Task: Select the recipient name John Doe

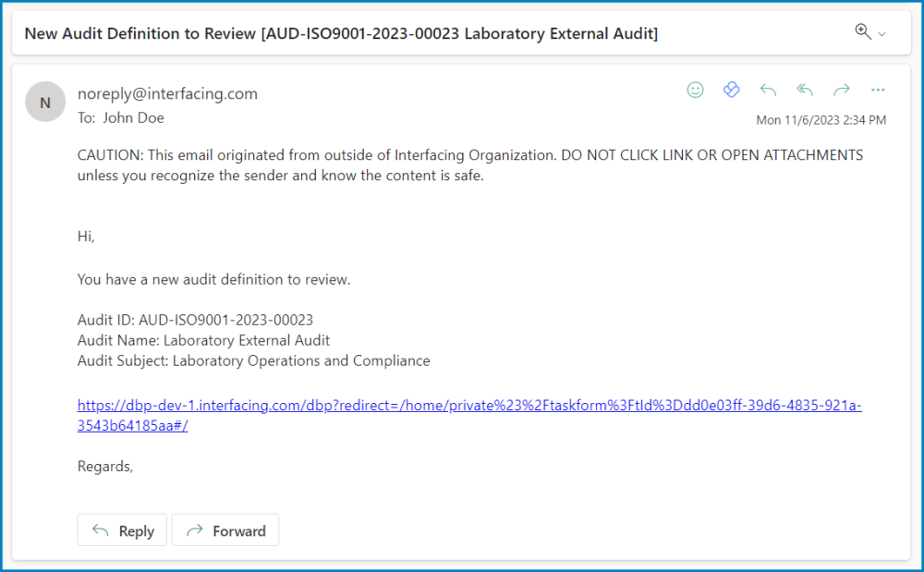Action: click(133, 117)
